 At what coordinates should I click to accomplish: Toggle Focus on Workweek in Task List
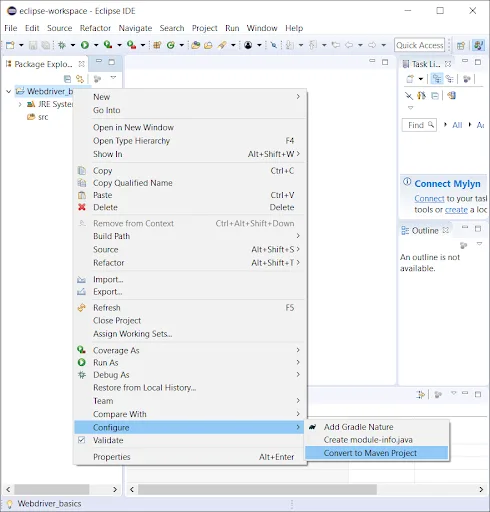coord(467,79)
